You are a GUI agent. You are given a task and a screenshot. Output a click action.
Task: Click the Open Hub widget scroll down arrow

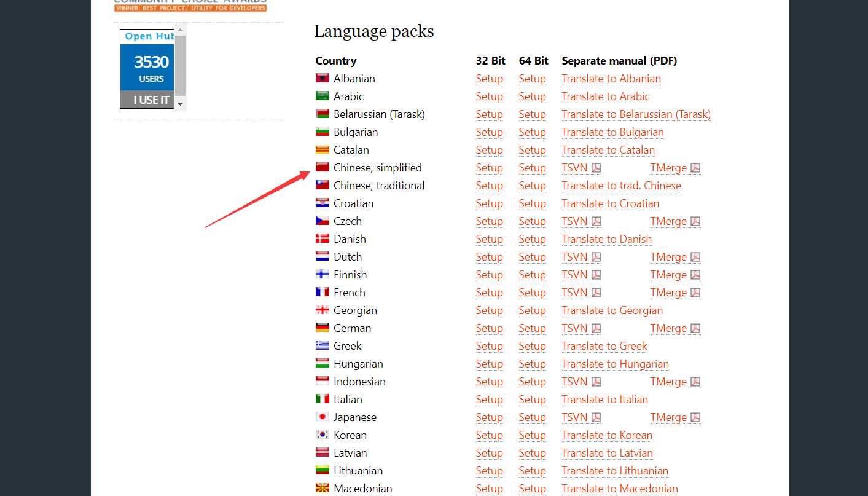pyautogui.click(x=180, y=104)
